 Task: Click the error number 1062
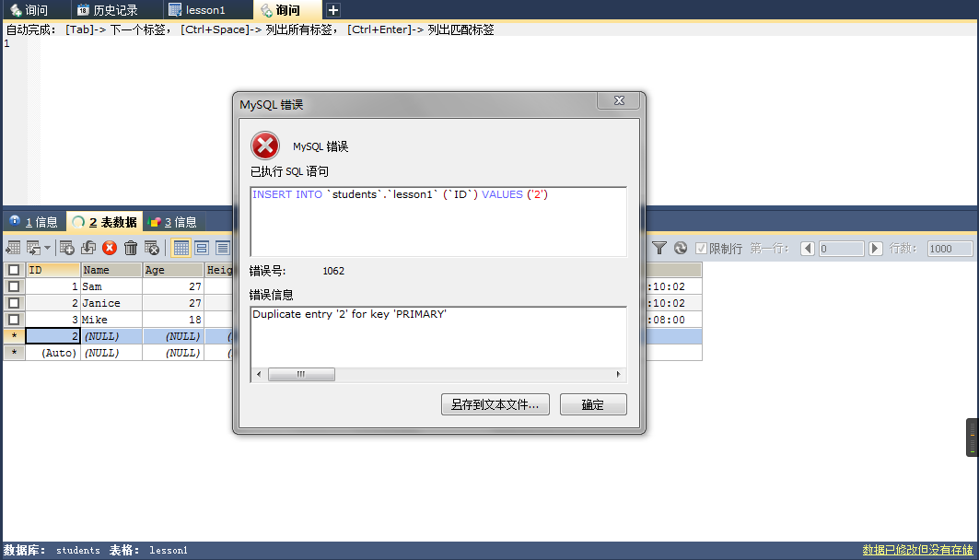333,271
